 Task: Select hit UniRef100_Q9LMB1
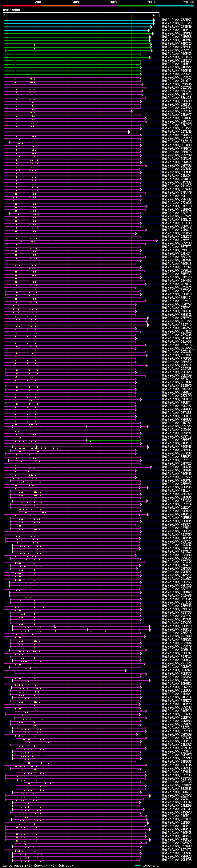click(177, 172)
